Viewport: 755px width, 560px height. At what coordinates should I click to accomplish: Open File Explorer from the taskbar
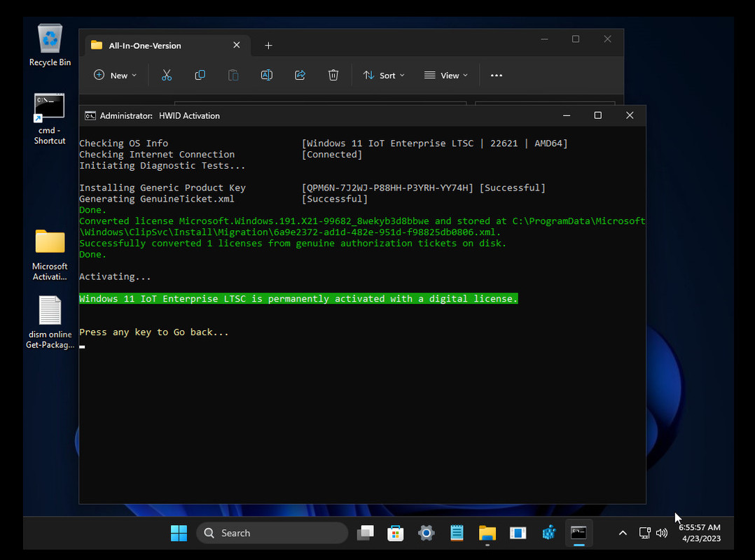(x=487, y=533)
